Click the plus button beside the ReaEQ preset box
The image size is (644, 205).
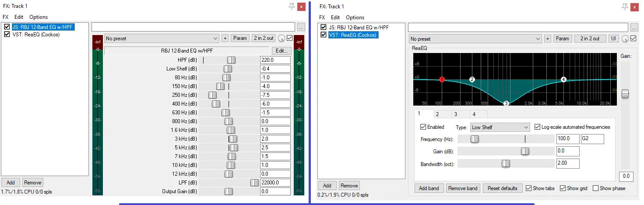pyautogui.click(x=547, y=39)
